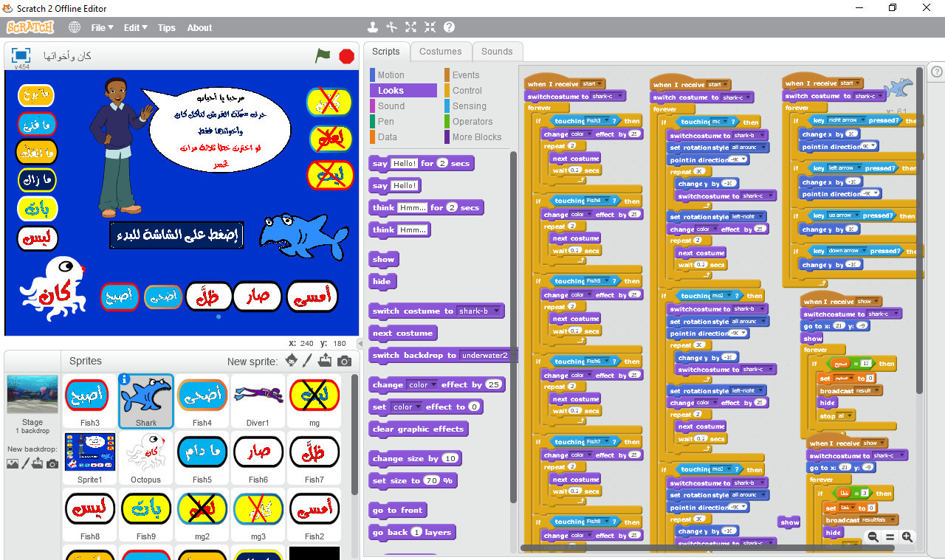Click the vertical scrollbar of scripts area
945x560 pixels.
[919, 231]
